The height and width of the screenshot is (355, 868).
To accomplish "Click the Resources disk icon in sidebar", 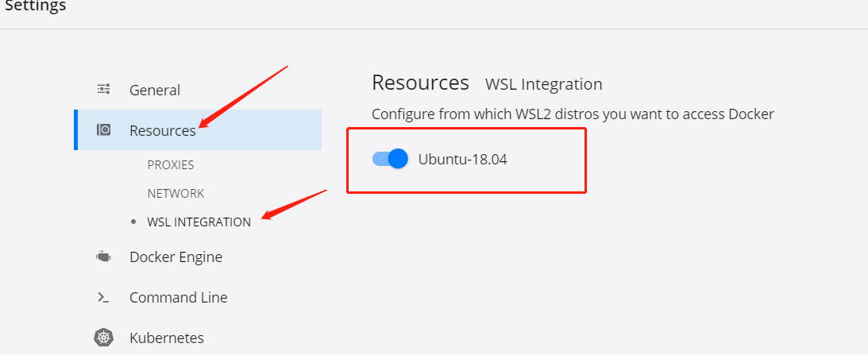I will [103, 129].
